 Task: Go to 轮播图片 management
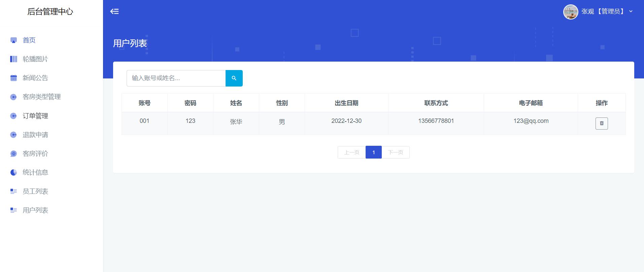tap(35, 59)
